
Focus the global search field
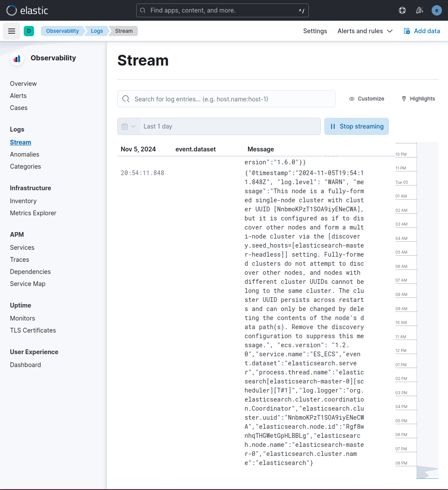[x=222, y=10]
